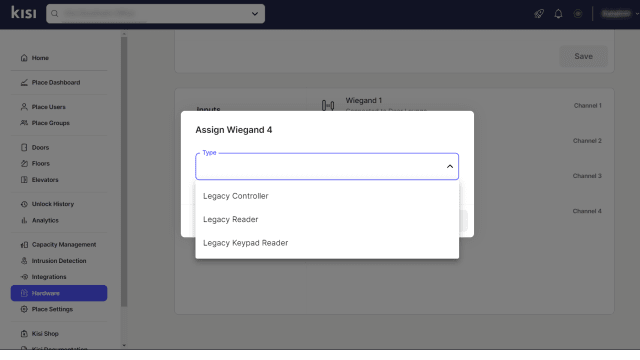
Task: Click the Analytics bar chart icon
Action: pyautogui.click(x=24, y=220)
